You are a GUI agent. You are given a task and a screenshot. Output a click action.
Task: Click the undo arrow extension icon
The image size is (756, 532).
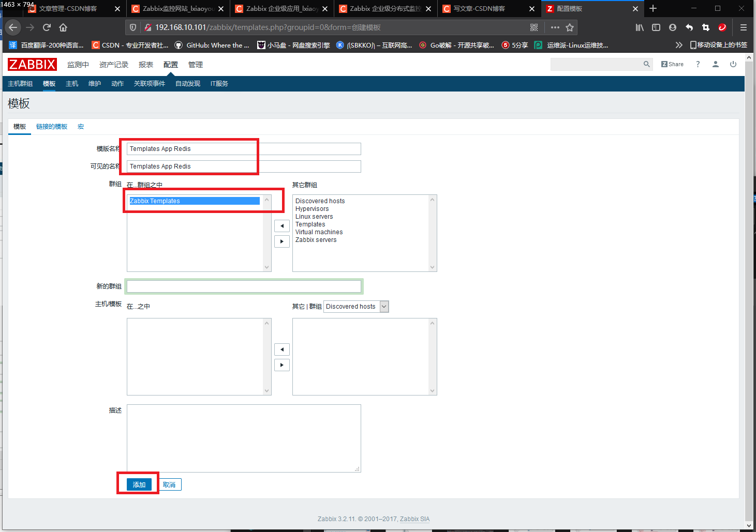(689, 27)
